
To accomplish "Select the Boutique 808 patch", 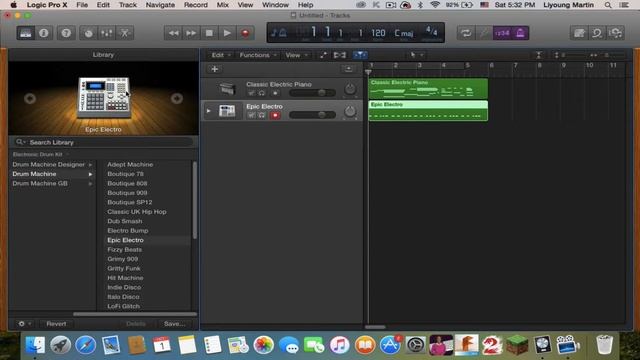I will tap(127, 183).
